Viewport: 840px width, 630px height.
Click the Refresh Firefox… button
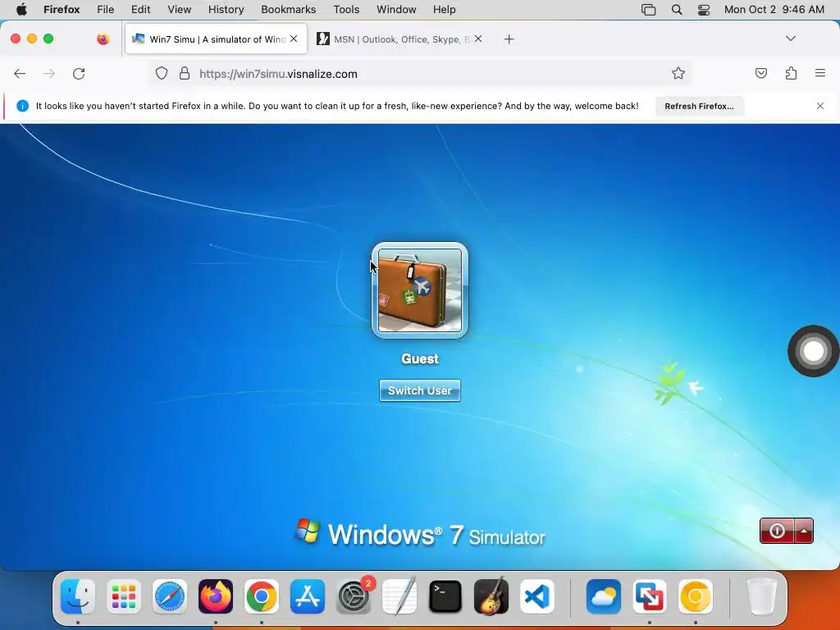coord(699,106)
